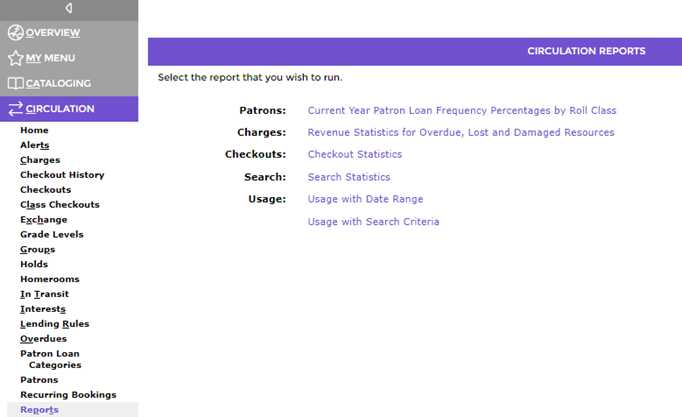Open Interests in the sidebar

coord(43,309)
